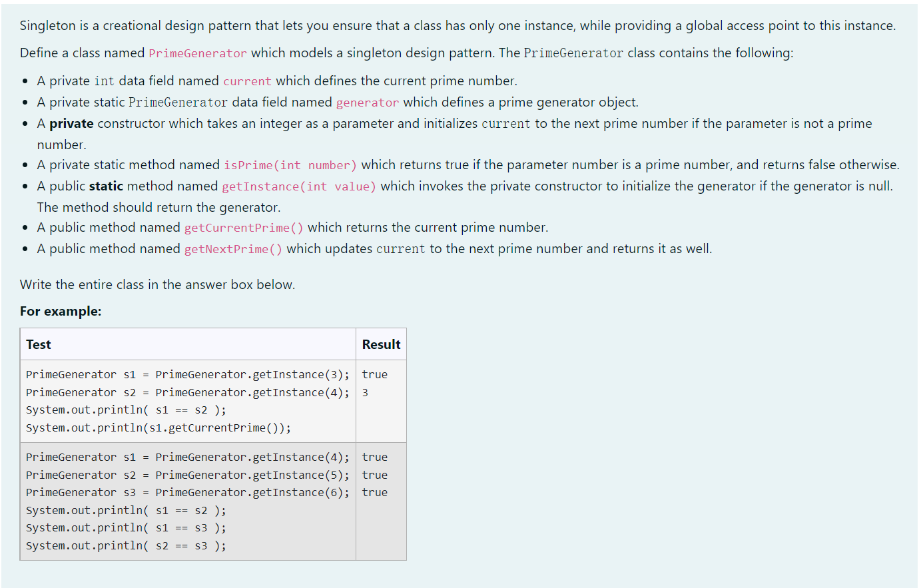
Task: Click the 'Test' column header
Action: click(x=39, y=344)
